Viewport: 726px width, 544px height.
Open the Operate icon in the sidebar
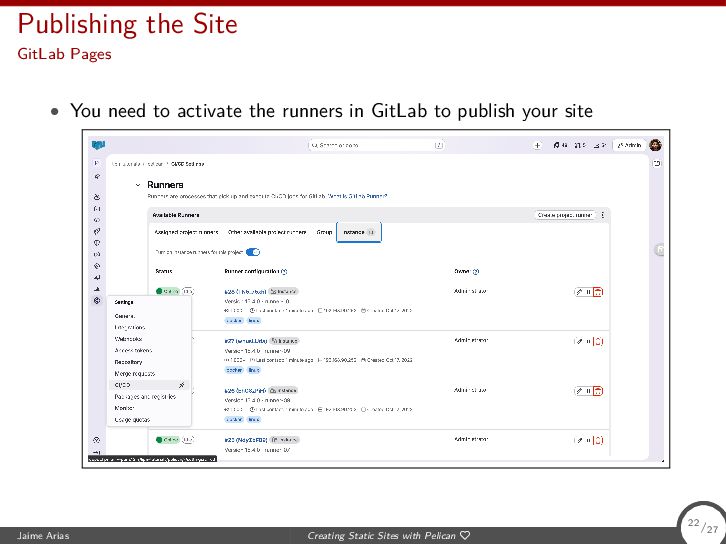97,266
